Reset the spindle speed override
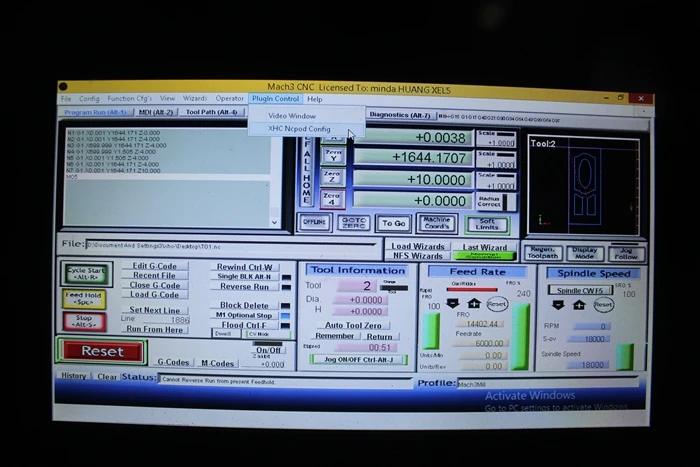This screenshot has height=467, width=700. 603,305
